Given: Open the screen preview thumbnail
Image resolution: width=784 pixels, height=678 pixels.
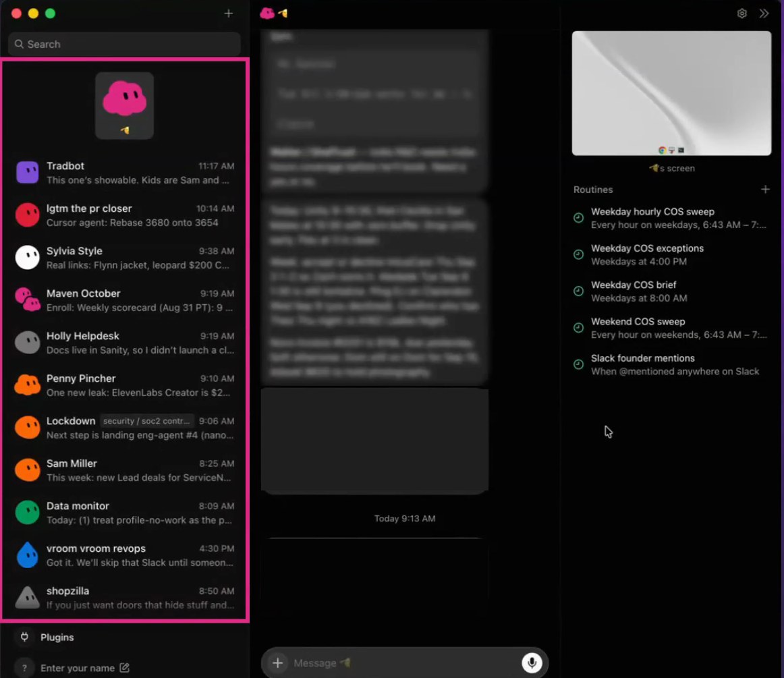Looking at the screenshot, I should (671, 93).
